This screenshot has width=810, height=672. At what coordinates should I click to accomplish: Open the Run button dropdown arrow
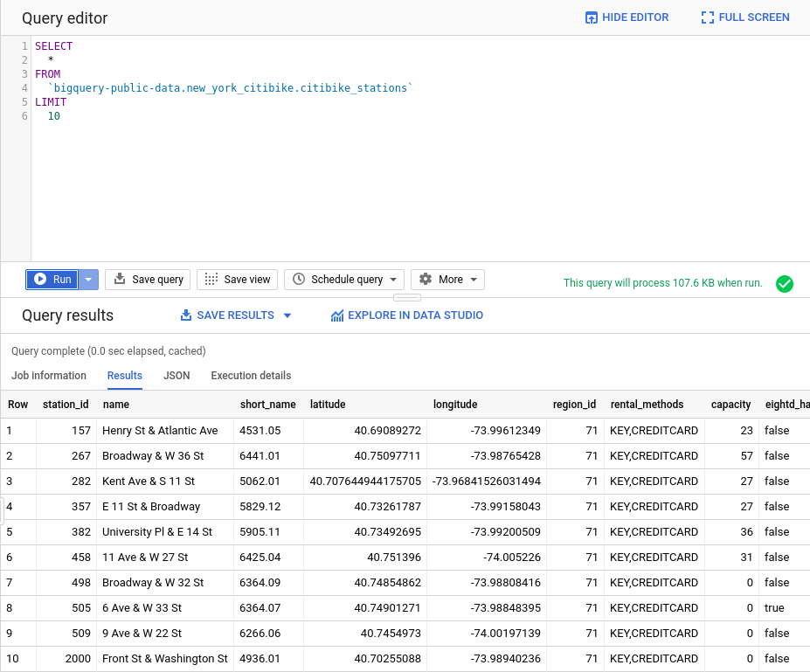[88, 280]
